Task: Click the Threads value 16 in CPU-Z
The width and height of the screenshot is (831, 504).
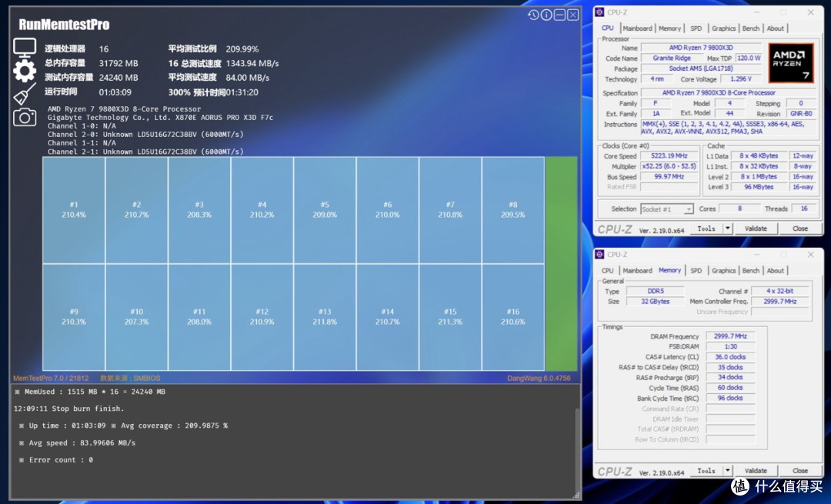Action: click(x=804, y=209)
